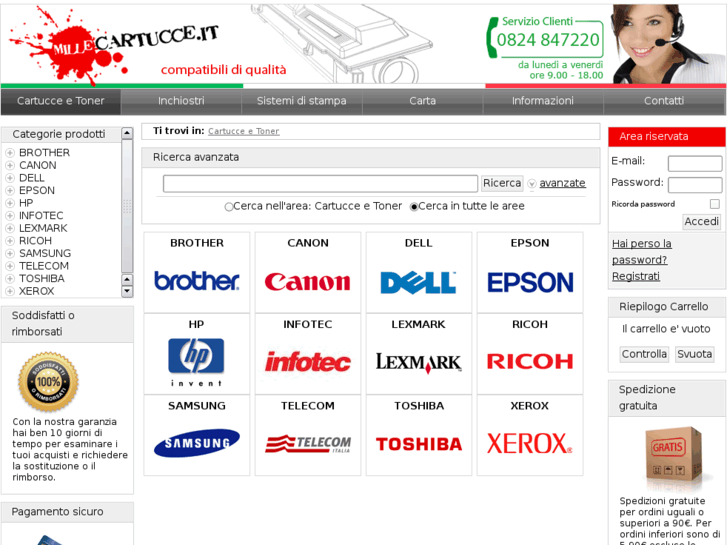Open the HP invent logo tile

tap(196, 362)
